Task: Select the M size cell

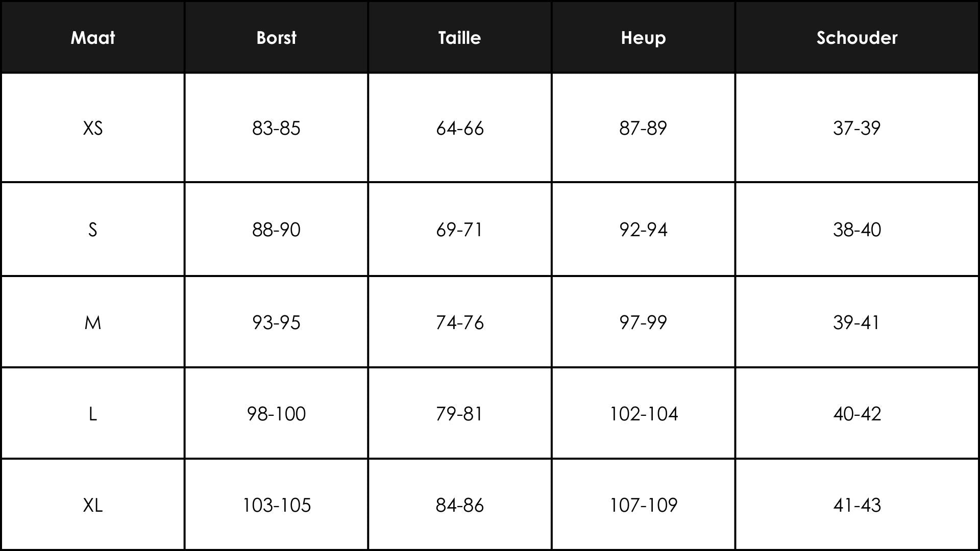Action: pos(92,322)
